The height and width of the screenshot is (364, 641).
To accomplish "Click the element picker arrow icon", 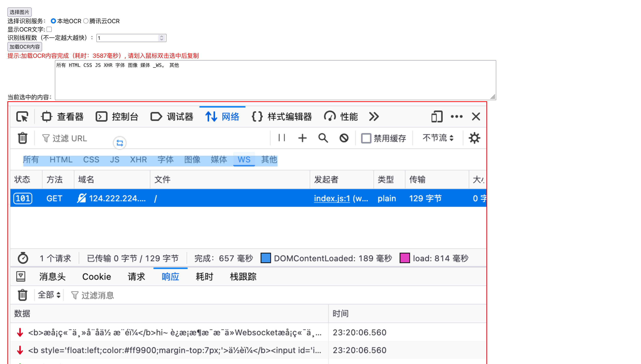I will pyautogui.click(x=22, y=117).
